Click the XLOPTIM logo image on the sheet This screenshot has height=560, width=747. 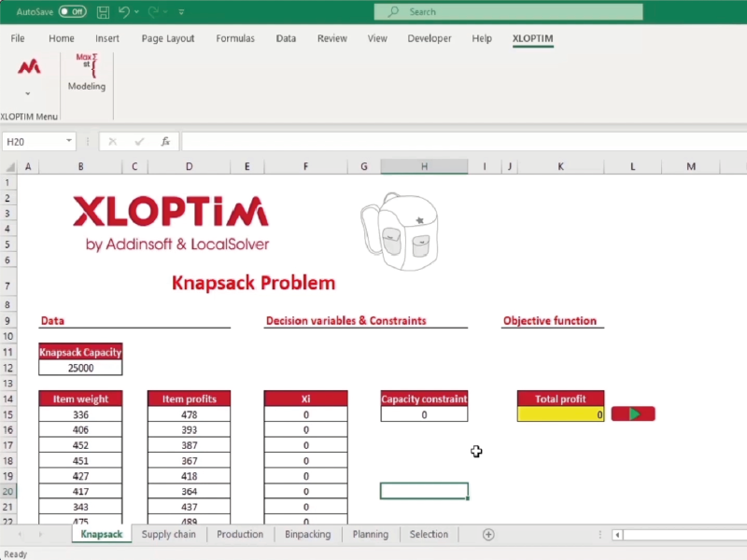(171, 223)
